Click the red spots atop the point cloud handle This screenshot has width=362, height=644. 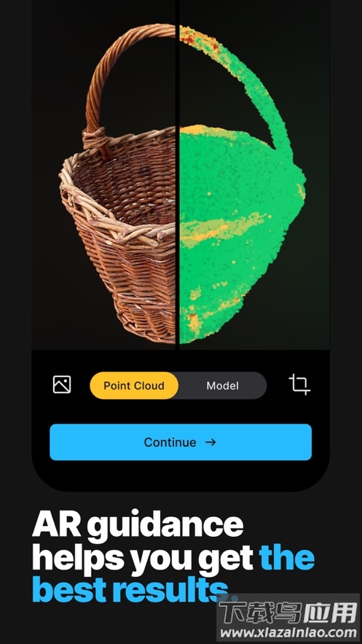pos(201,38)
